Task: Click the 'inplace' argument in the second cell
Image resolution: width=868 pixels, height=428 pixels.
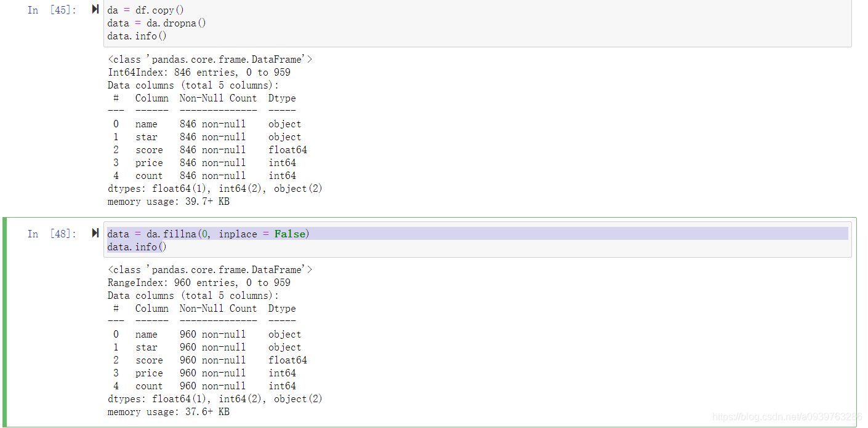Action: [x=239, y=234]
